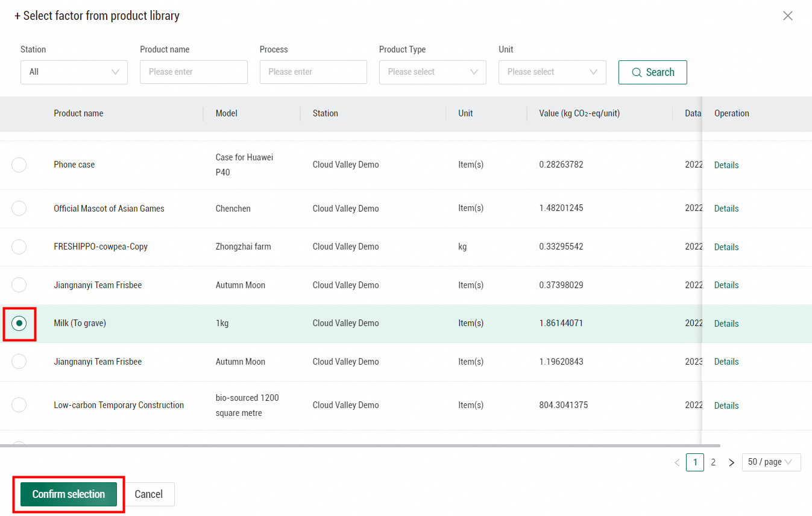Select FRESHIPPO-cowpea-Copy radio button
Viewport: 812px width, 516px height.
(19, 247)
